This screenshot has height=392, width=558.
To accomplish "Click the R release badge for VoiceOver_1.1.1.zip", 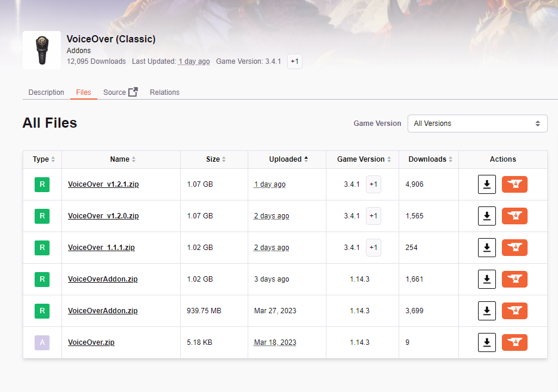I will (x=42, y=248).
